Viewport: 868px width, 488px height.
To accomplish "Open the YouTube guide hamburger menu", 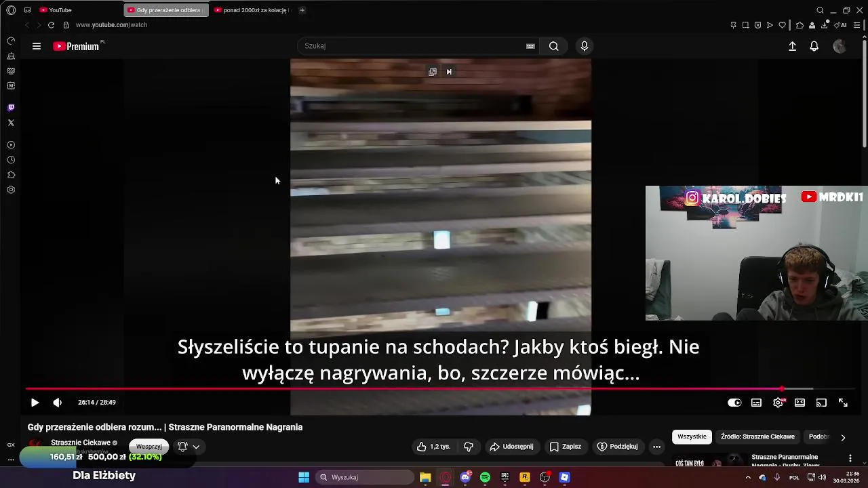I will click(x=37, y=46).
